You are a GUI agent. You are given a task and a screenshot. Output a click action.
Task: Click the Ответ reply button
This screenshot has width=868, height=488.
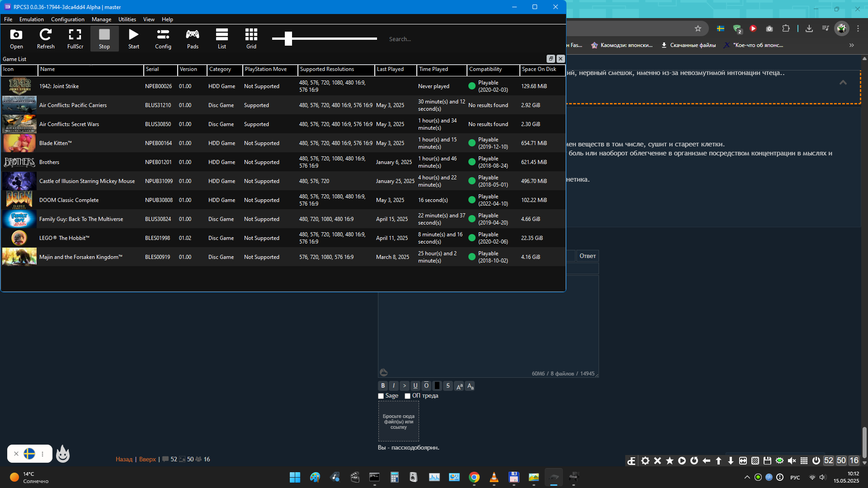pyautogui.click(x=587, y=256)
